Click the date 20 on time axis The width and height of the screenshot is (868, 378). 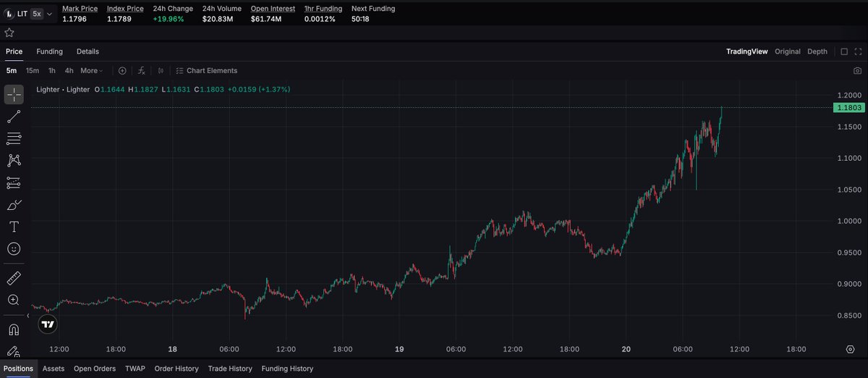pos(626,348)
